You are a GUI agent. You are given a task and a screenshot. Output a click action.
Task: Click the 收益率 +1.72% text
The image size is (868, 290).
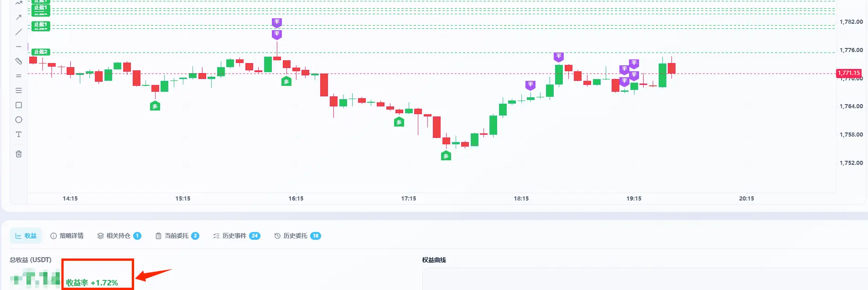click(92, 283)
